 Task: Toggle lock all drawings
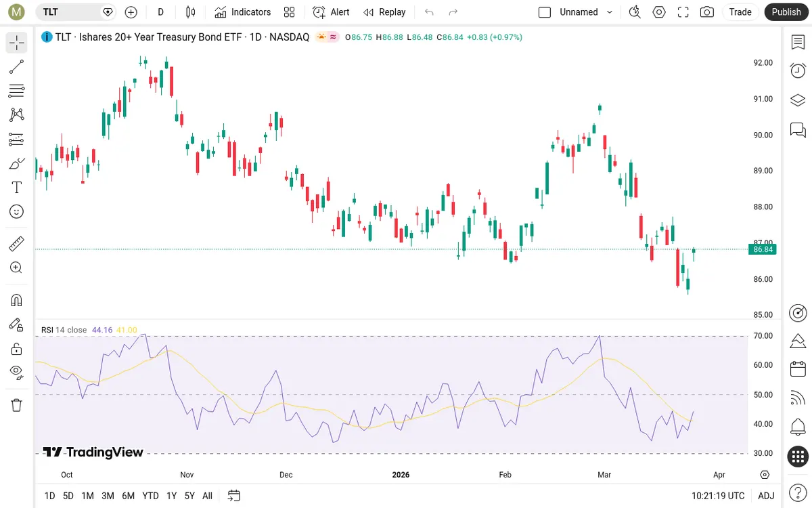[17, 349]
